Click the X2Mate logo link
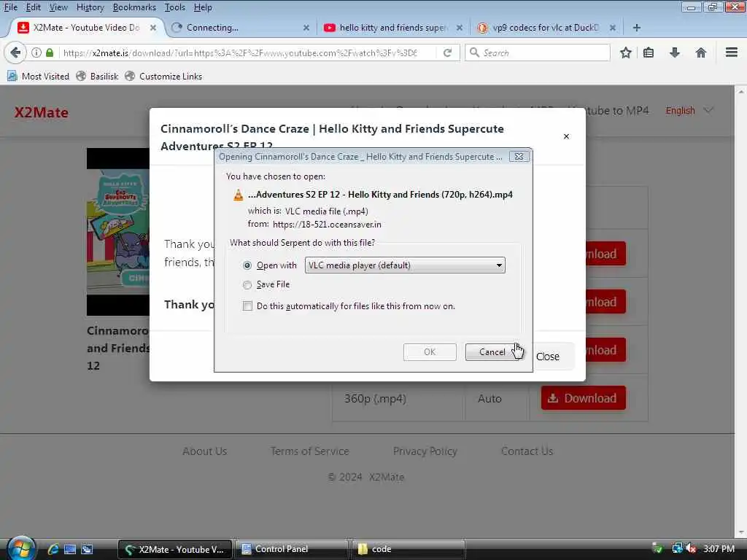The height and width of the screenshot is (560, 747). [x=42, y=112]
